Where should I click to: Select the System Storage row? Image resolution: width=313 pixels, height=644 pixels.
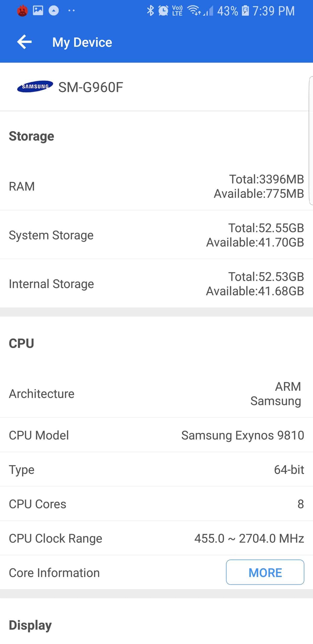pos(156,235)
